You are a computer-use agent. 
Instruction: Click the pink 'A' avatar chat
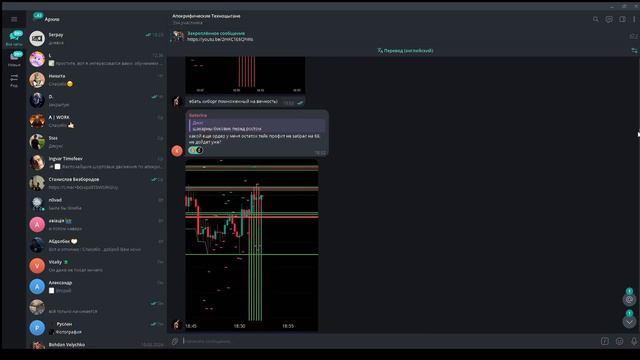pyautogui.click(x=97, y=224)
